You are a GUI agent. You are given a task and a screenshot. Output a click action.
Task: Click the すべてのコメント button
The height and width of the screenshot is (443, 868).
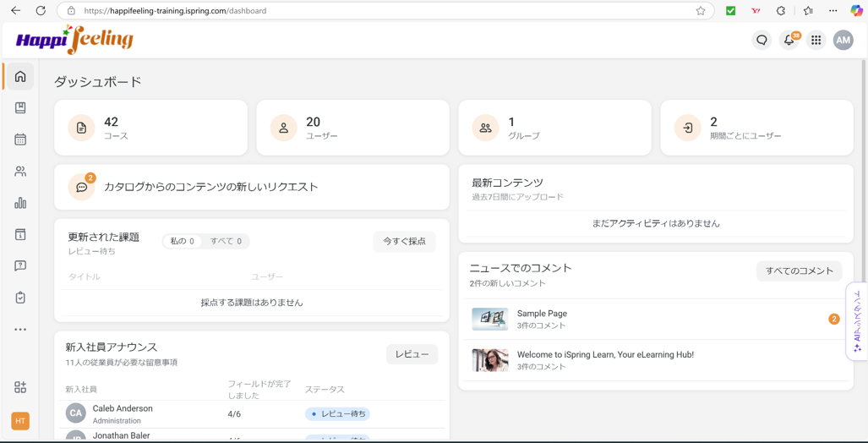(x=799, y=271)
